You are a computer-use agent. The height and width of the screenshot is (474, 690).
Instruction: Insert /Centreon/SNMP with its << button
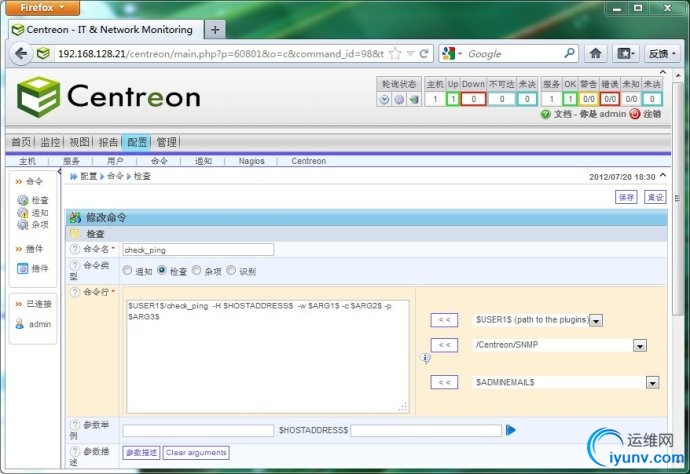(x=444, y=345)
